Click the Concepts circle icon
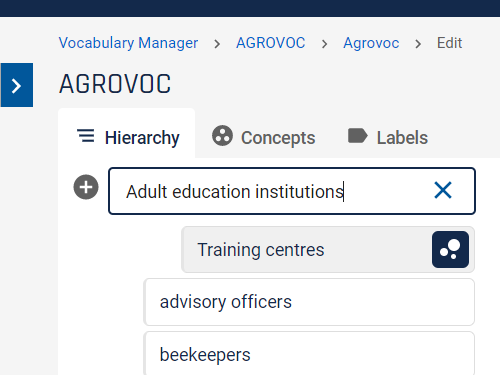The height and width of the screenshot is (375, 500). tap(222, 136)
